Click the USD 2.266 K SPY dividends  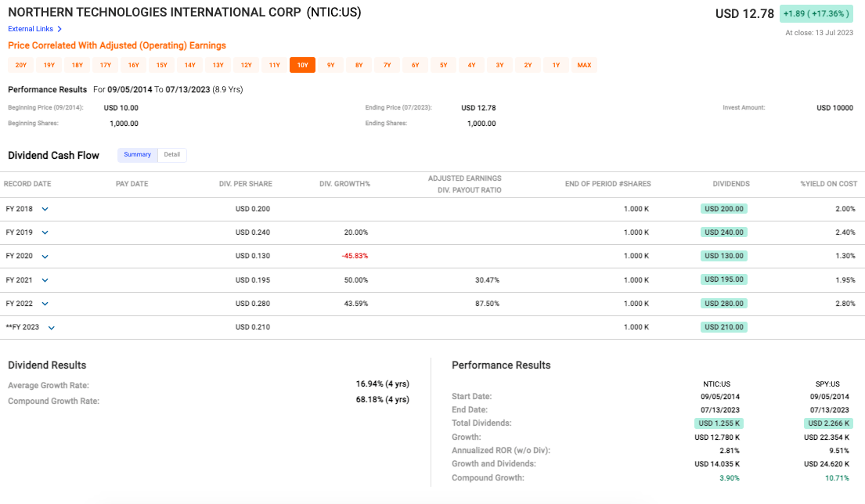[828, 423]
